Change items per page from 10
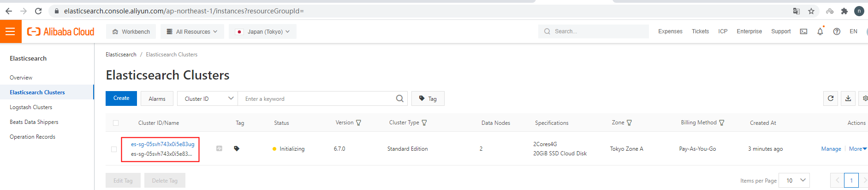868x190 pixels. point(795,180)
